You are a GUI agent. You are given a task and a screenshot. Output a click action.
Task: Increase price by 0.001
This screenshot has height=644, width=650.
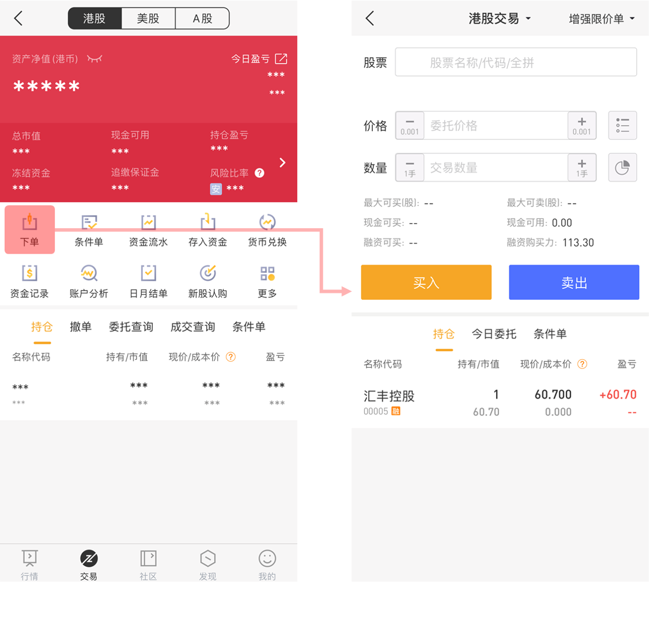click(x=582, y=125)
